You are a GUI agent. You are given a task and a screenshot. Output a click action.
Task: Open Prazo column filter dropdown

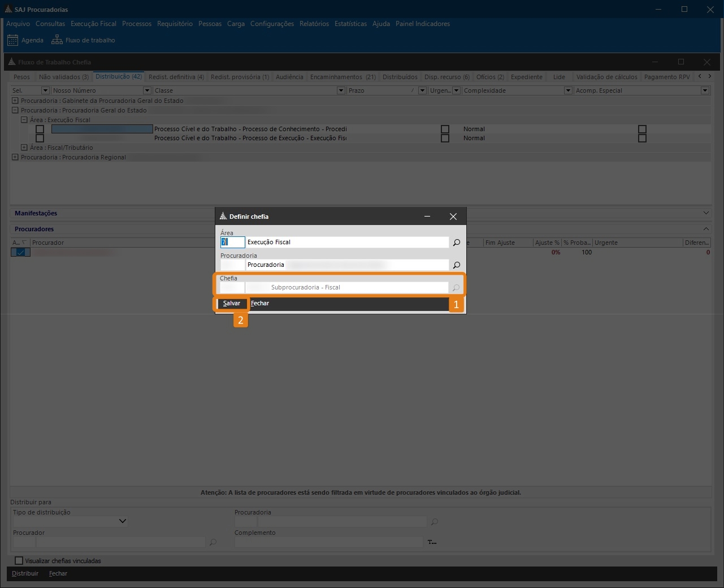pyautogui.click(x=422, y=90)
